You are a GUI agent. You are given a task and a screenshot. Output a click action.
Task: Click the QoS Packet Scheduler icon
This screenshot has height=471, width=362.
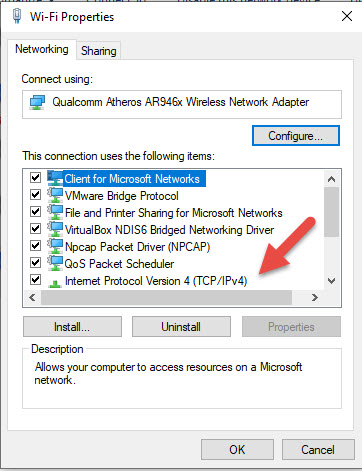pos(55,263)
